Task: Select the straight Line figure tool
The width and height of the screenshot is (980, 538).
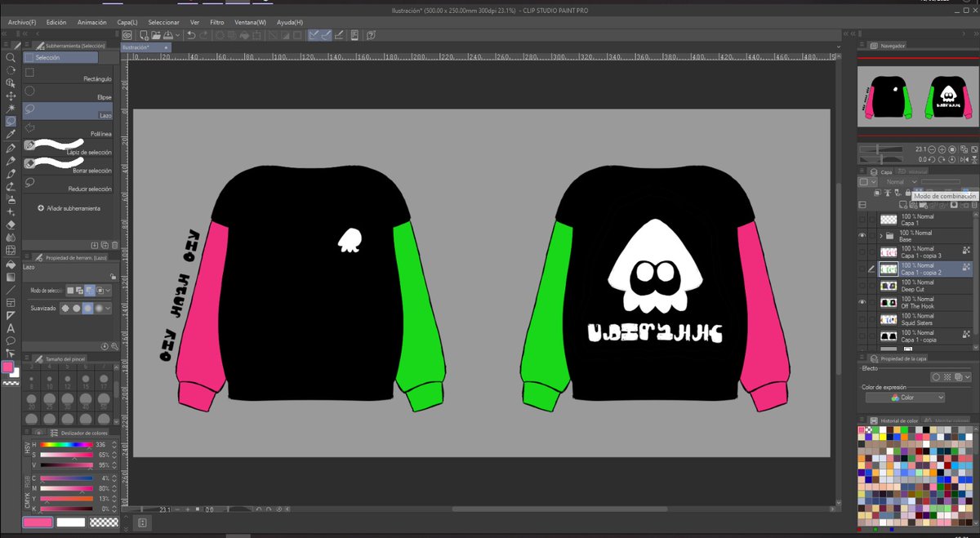Action: coord(11,289)
